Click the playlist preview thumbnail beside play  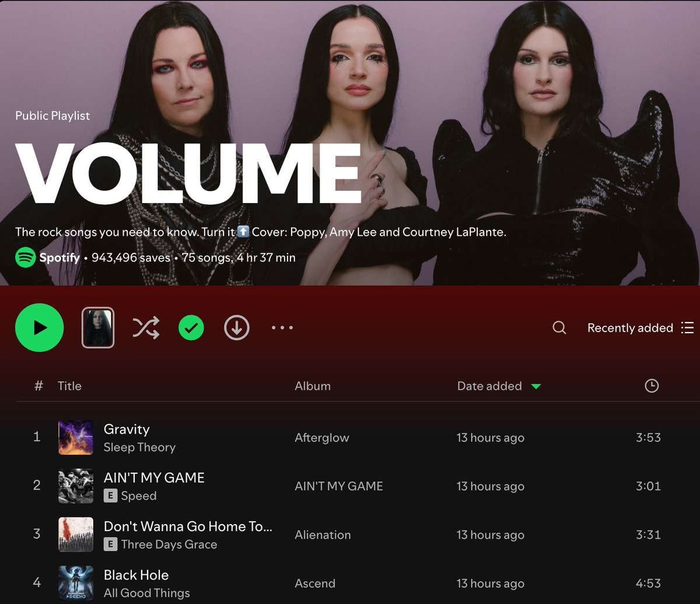(x=98, y=328)
